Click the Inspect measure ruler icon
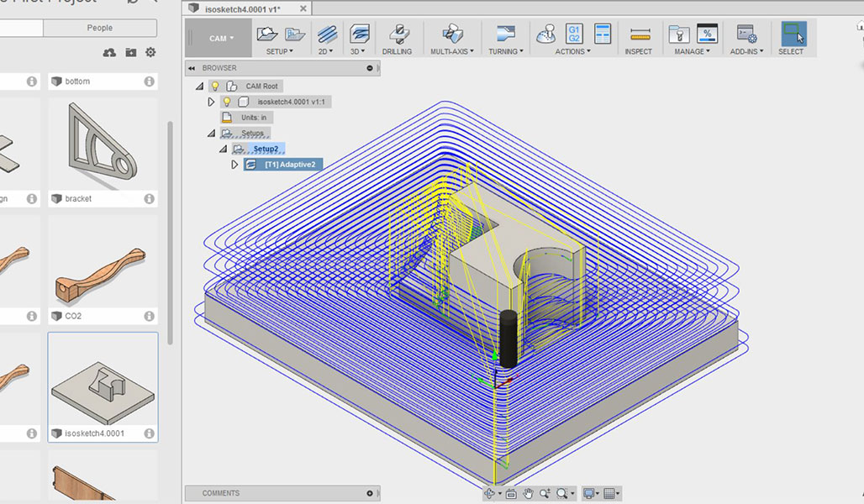864x504 pixels. 640,34
